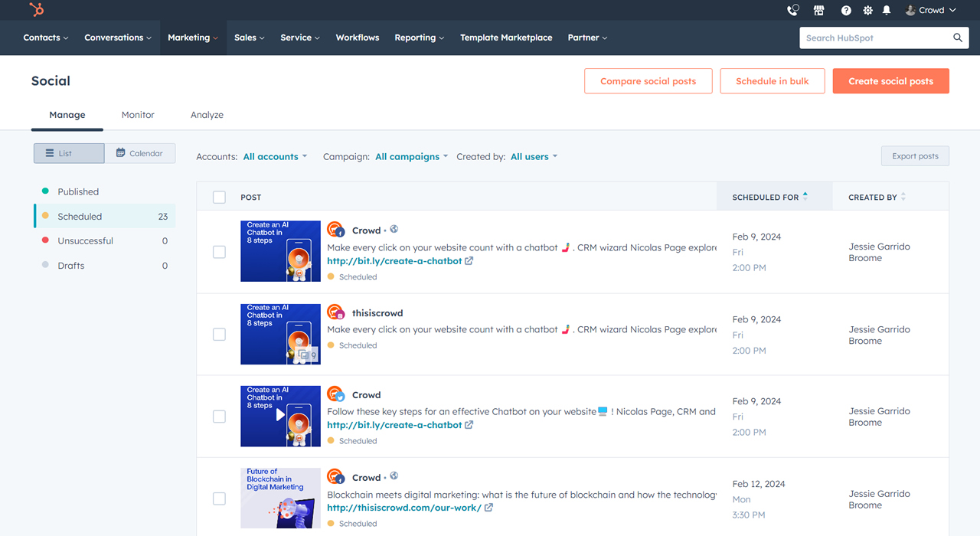The width and height of the screenshot is (980, 536).
Task: Open the All campaigns filter
Action: tap(412, 156)
